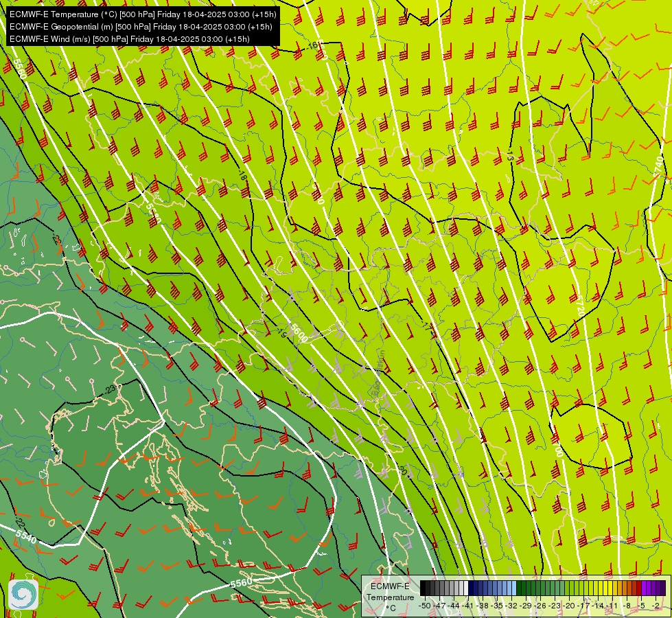Click the -41 tick on the temperature legend
Viewport: 672px width, 618px height.
tap(468, 606)
